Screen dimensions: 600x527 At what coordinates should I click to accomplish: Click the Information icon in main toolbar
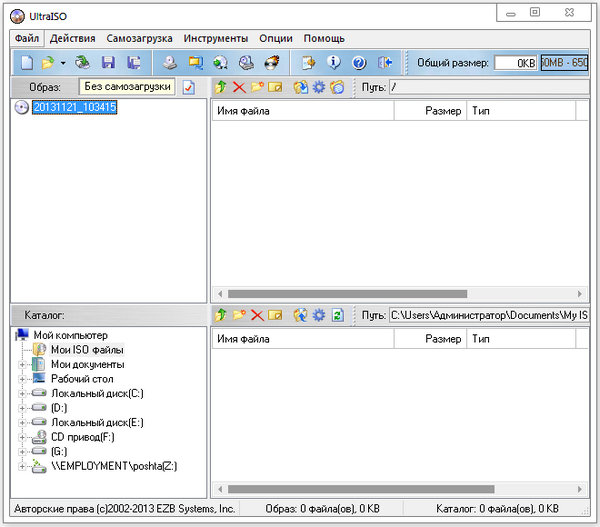(334, 63)
